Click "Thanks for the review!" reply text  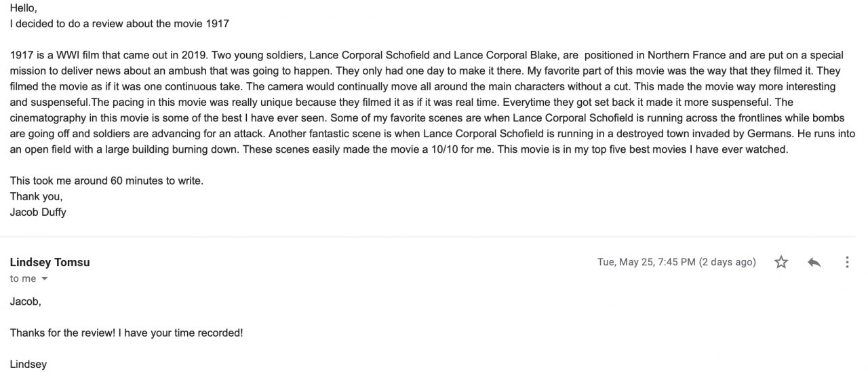click(63, 333)
